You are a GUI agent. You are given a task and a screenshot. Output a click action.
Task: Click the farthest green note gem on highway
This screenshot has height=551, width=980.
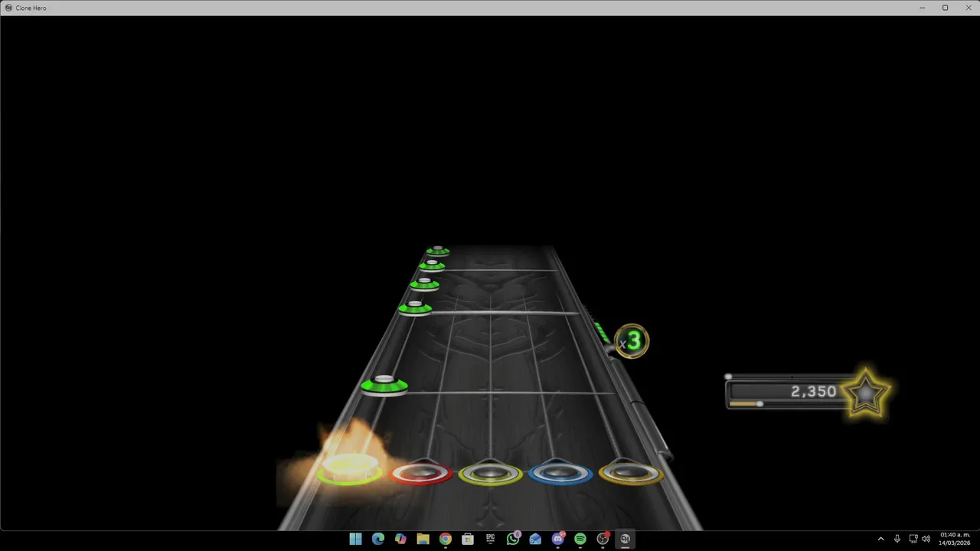coord(438,250)
